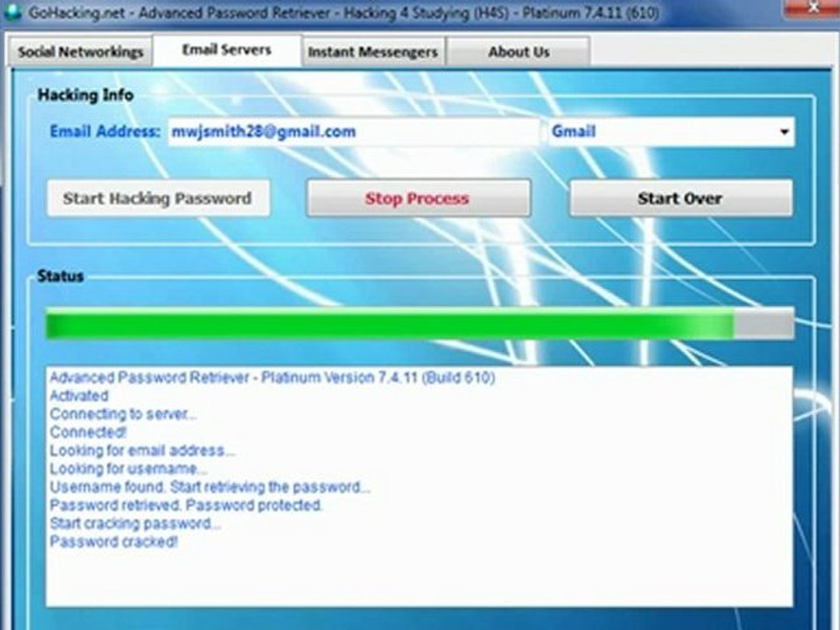Select 'Start cracking password...' log line

coord(135,523)
